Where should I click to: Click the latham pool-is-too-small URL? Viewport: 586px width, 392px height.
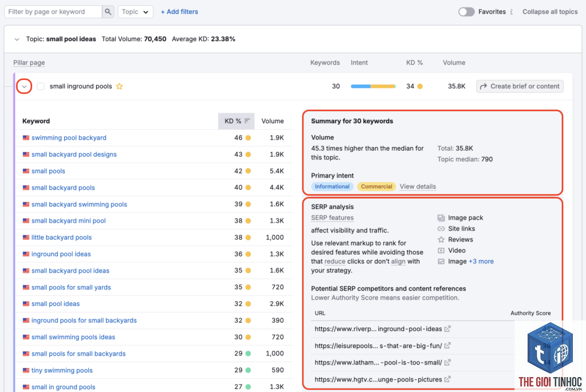[x=378, y=362]
